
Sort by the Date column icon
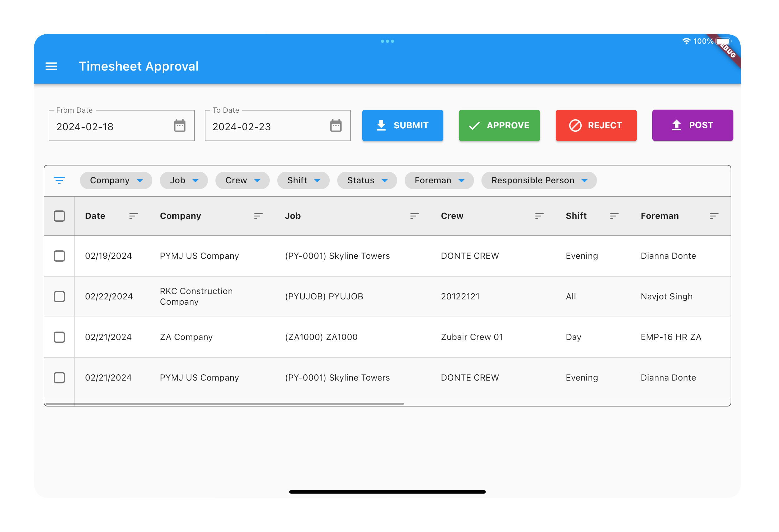pos(133,217)
